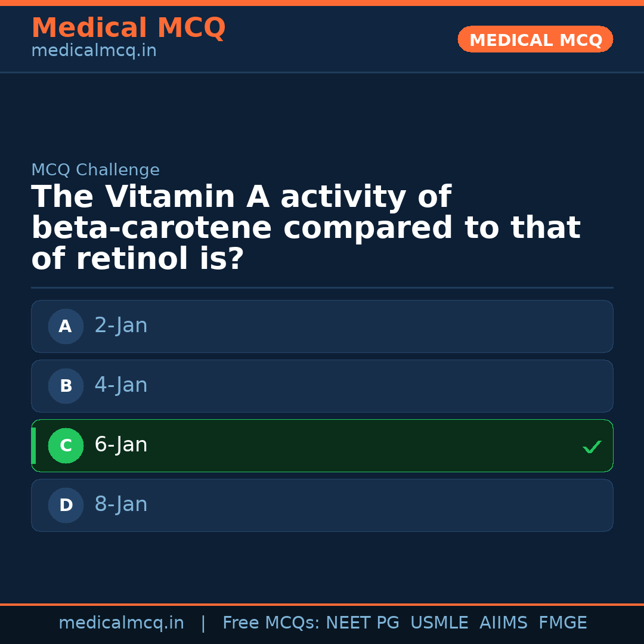
Task: Click the green C circle icon
Action: pyautogui.click(x=66, y=445)
